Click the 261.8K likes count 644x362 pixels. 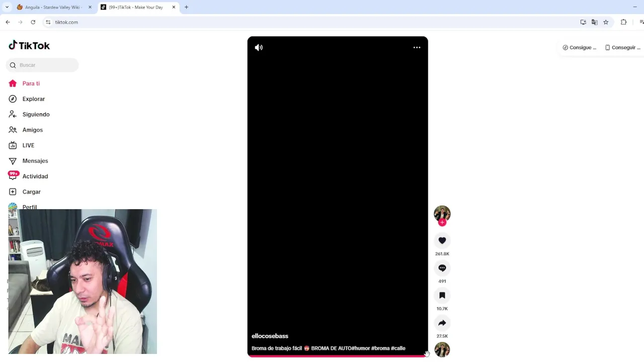pyautogui.click(x=442, y=254)
